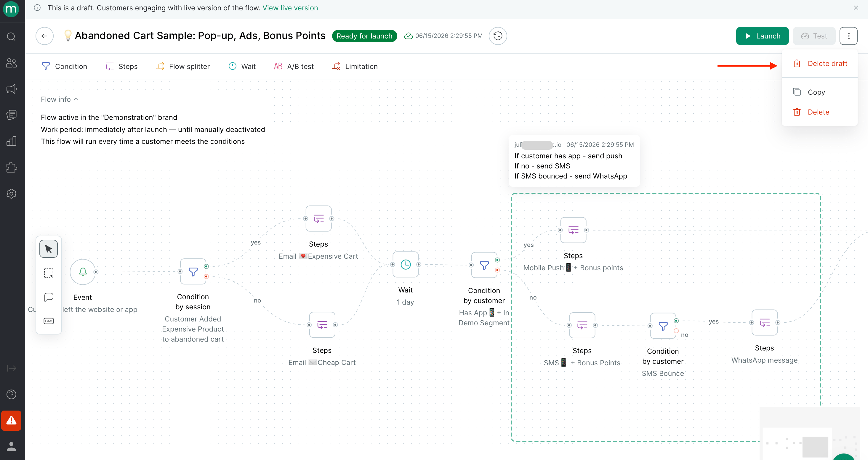Open the Email Cheap Cart steps node

pos(322,325)
